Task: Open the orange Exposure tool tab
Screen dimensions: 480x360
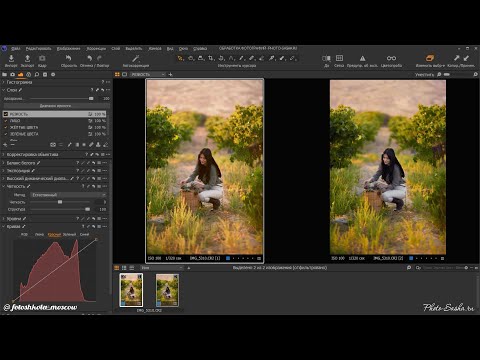Action: (20, 74)
